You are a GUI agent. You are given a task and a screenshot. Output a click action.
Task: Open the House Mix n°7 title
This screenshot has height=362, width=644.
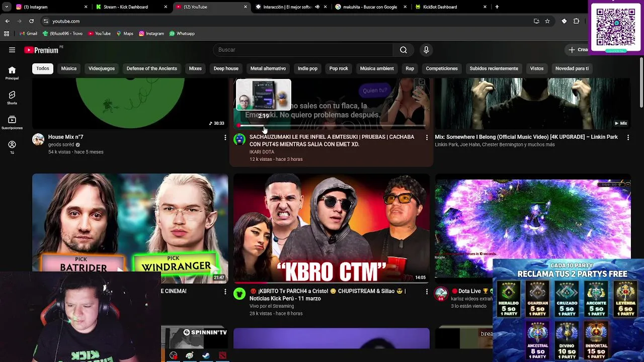[x=66, y=137]
